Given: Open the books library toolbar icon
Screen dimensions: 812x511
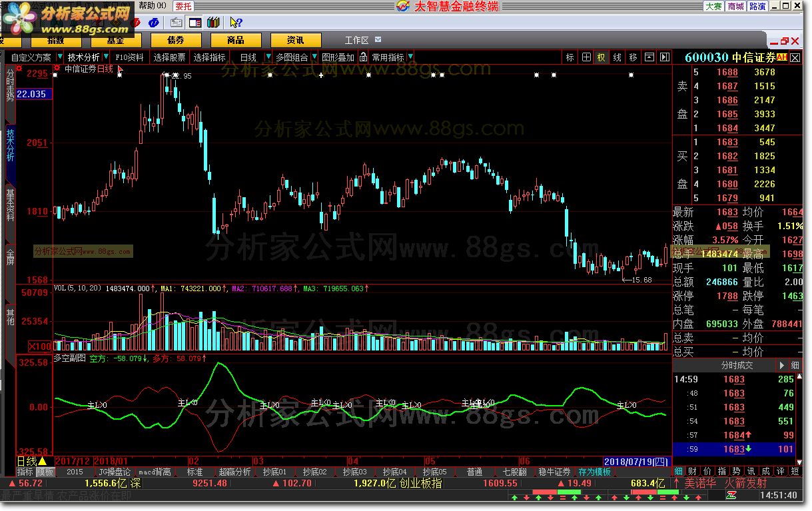Looking at the screenshot, I should coord(213,23).
